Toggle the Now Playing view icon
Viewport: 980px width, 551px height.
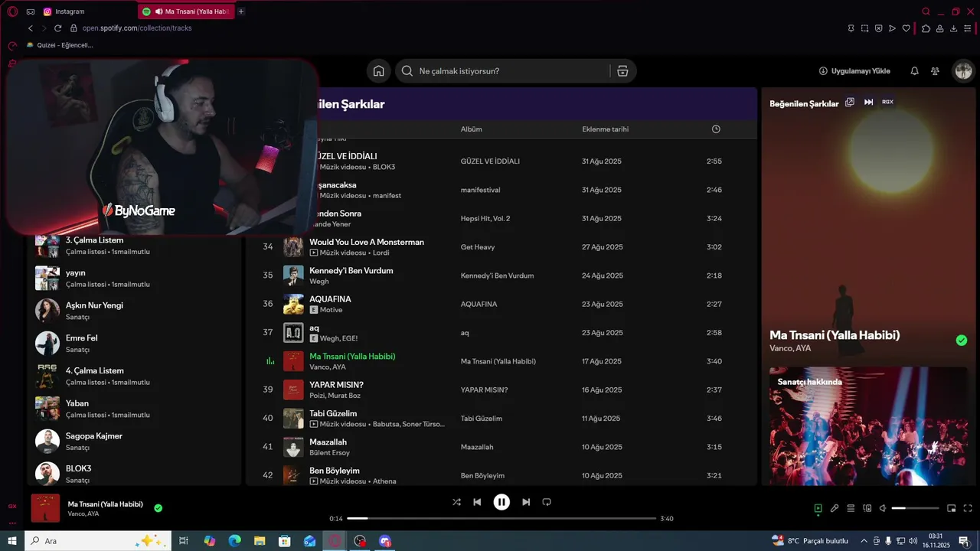(x=818, y=508)
